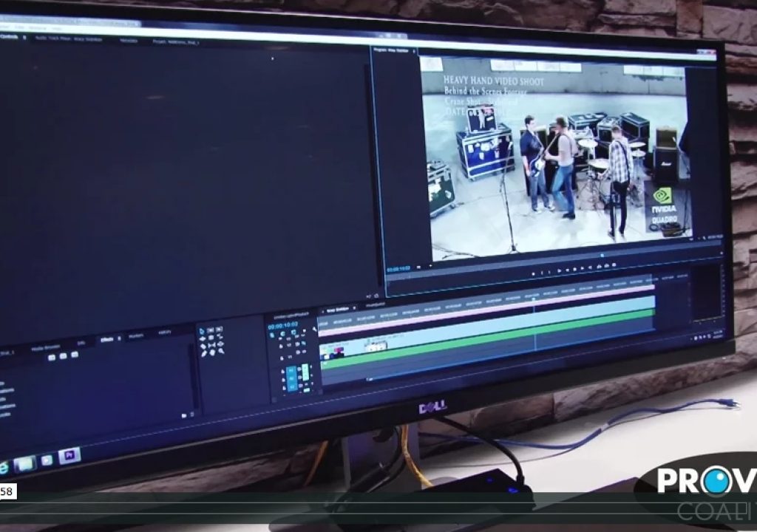Click the timeline playhead timecode field
Image resolution: width=757 pixels, height=532 pixels.
pyautogui.click(x=283, y=326)
